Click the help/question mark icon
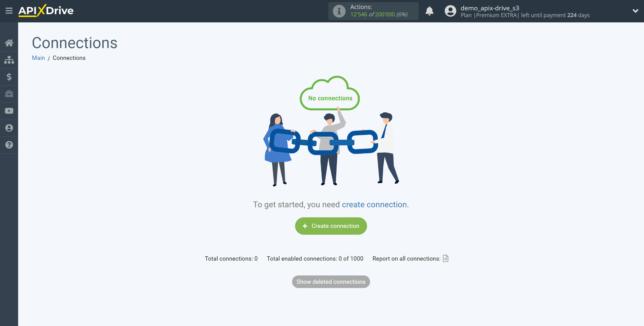 tap(9, 145)
